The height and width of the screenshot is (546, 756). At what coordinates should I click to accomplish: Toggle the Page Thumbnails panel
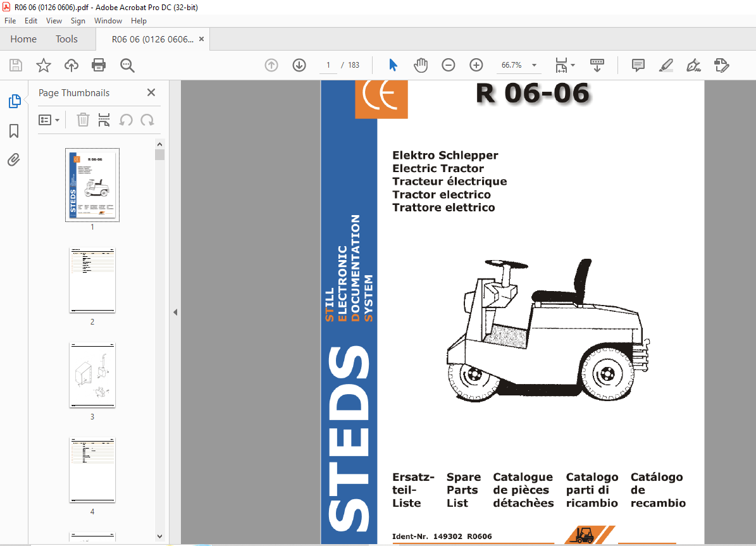point(14,101)
